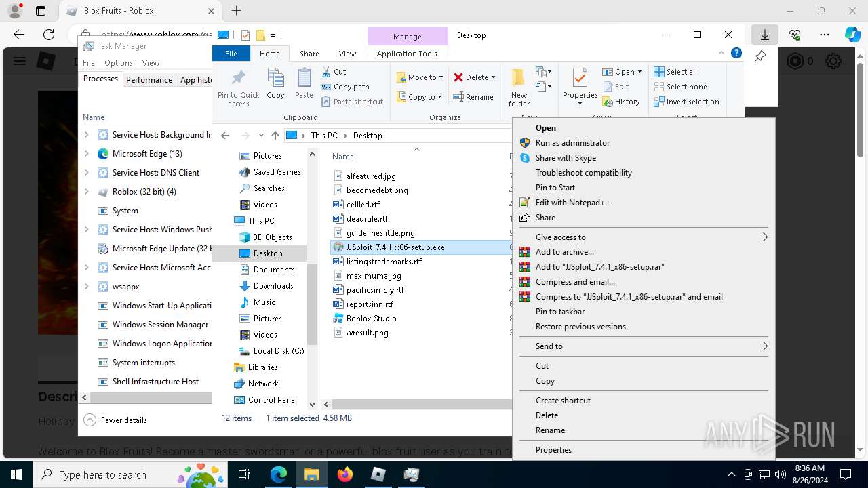Screen dimensions: 868x488
Task: Expand Service Host: DNS Client row
Action: 86,173
